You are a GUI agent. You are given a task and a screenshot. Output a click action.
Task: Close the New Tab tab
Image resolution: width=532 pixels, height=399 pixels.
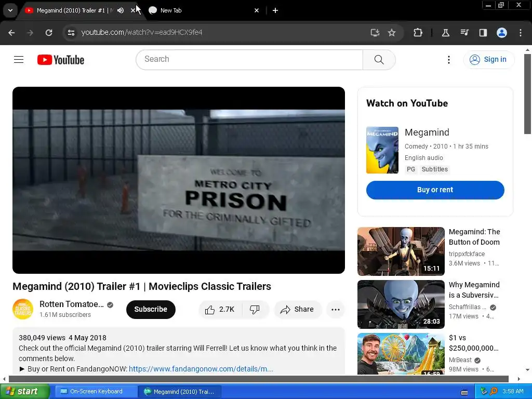tap(257, 10)
